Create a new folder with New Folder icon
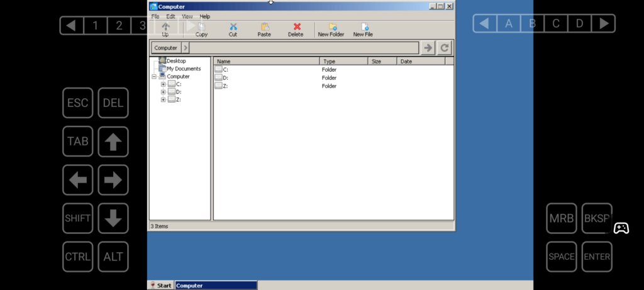 point(331,27)
